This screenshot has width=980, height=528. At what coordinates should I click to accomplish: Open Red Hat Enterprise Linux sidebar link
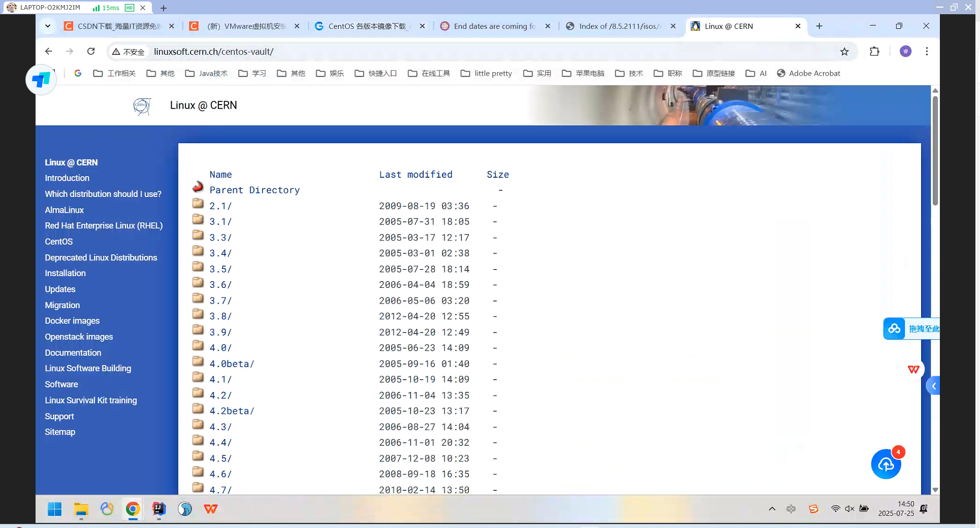(x=104, y=225)
